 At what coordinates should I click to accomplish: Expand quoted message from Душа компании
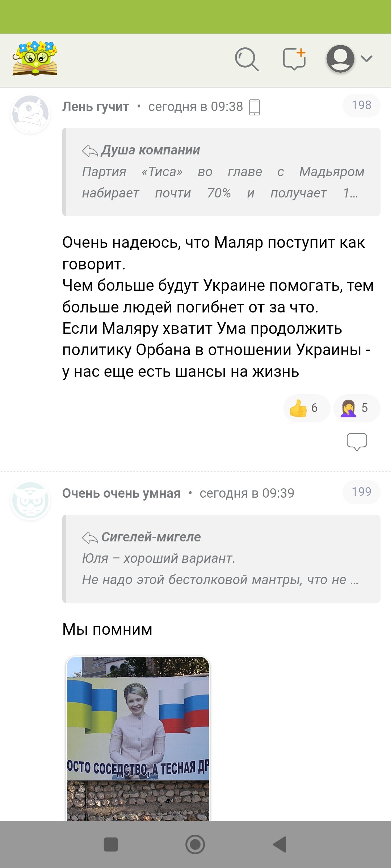coord(222,172)
